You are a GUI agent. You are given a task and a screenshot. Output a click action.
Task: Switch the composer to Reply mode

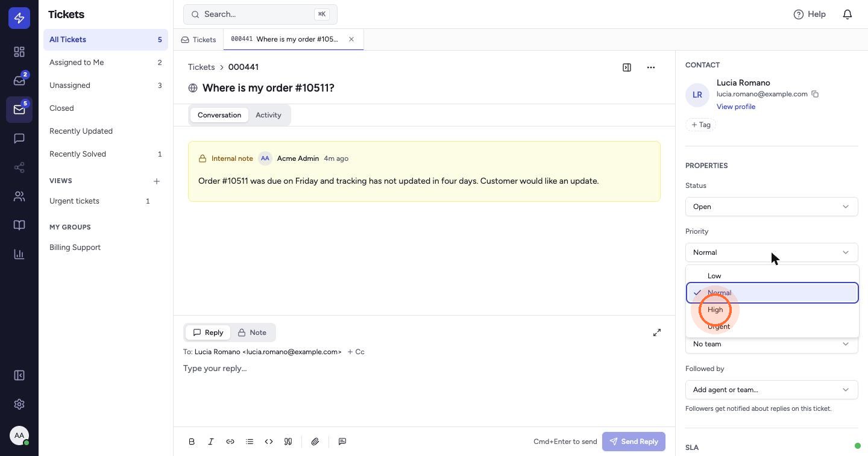click(208, 333)
